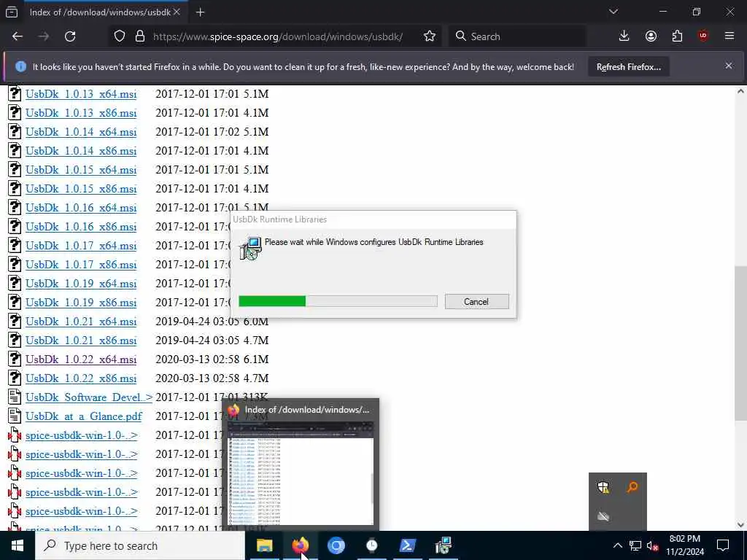Click the Windows Installer taskbar icon

[443, 545]
